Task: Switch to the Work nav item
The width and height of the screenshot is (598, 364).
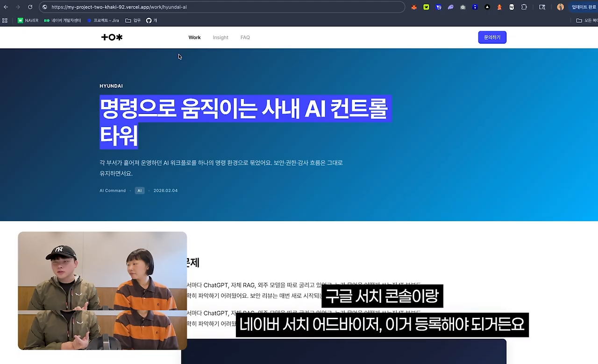Action: click(x=194, y=37)
